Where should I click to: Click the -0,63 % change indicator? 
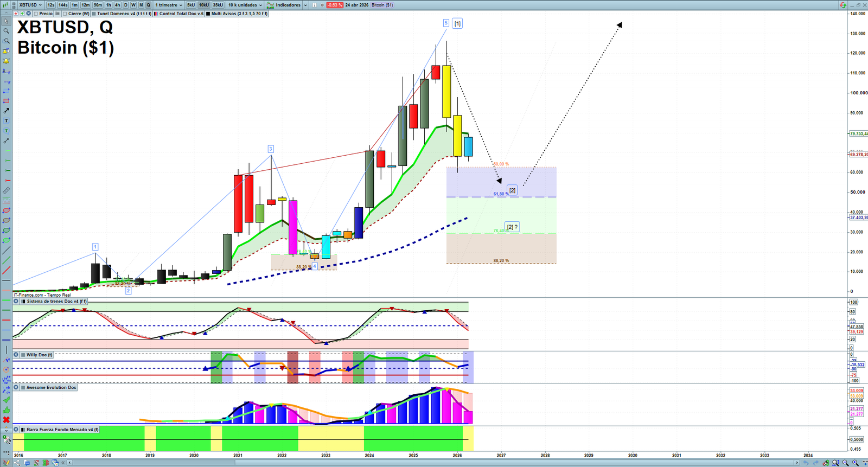coord(334,5)
